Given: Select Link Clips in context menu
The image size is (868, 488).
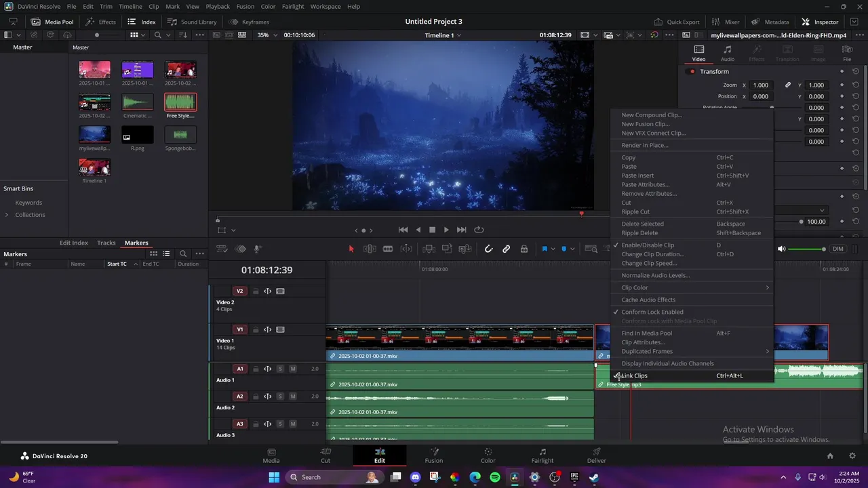Looking at the screenshot, I should pos(692,375).
